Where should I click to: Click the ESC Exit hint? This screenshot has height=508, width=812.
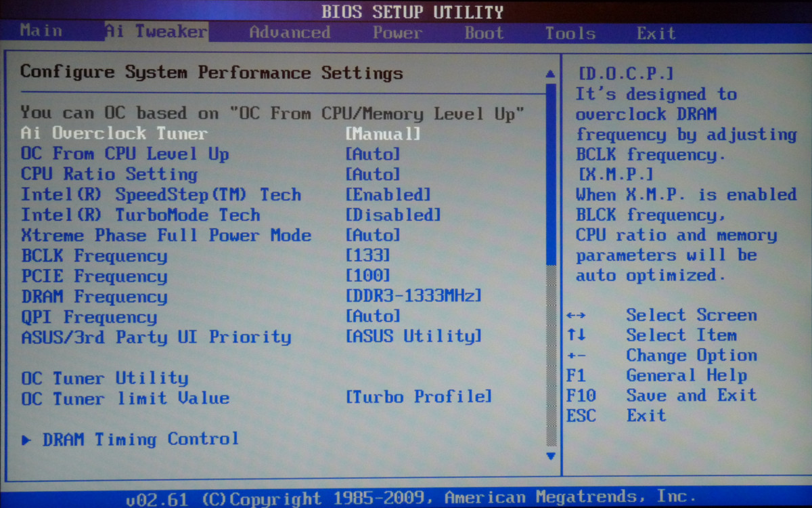pyautogui.click(x=616, y=416)
